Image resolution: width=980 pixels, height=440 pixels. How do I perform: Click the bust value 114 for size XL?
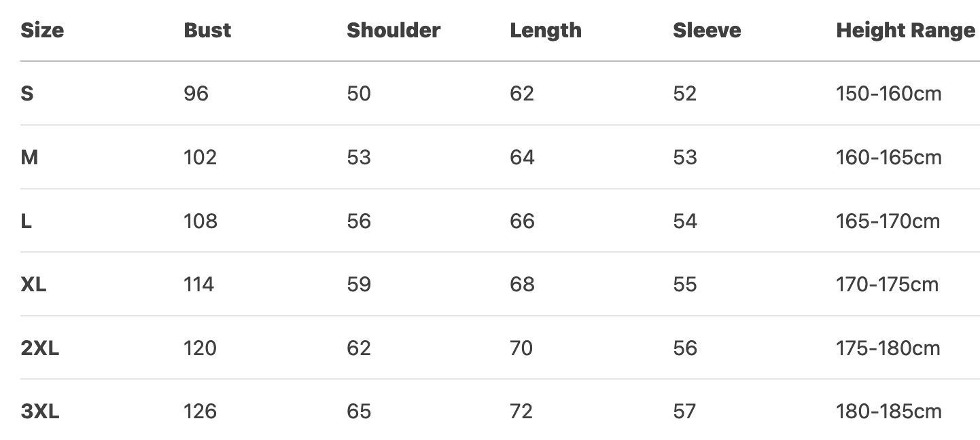click(198, 285)
